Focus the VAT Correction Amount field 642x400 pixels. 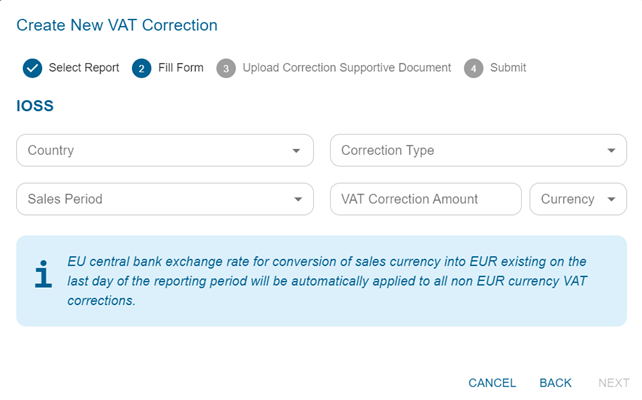pos(425,199)
